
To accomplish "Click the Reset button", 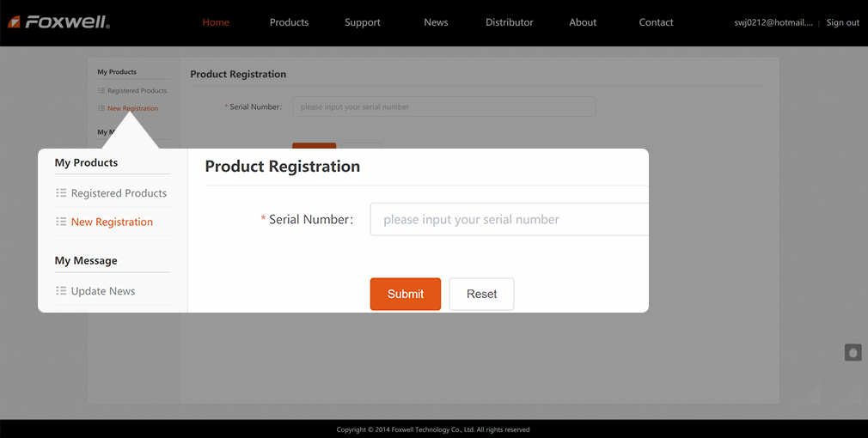I will coord(481,294).
